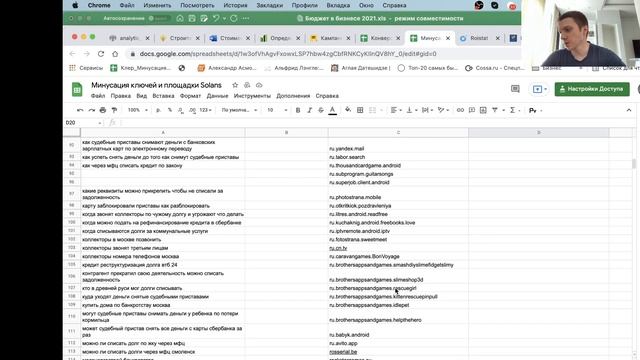Open cell fill color picker
This screenshot has width=640, height=360.
coord(348,110)
